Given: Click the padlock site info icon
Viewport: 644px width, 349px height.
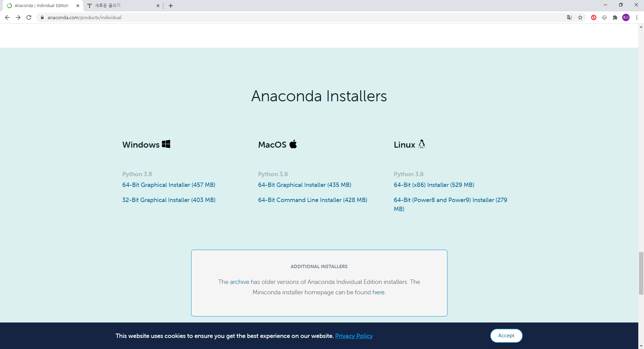Looking at the screenshot, I should [42, 17].
